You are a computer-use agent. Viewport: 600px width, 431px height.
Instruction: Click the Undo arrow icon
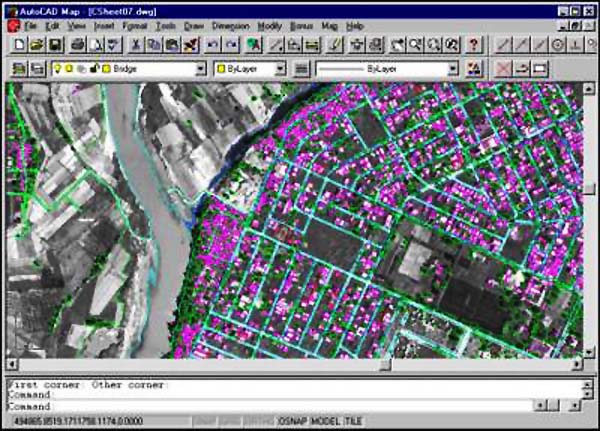pyautogui.click(x=212, y=45)
